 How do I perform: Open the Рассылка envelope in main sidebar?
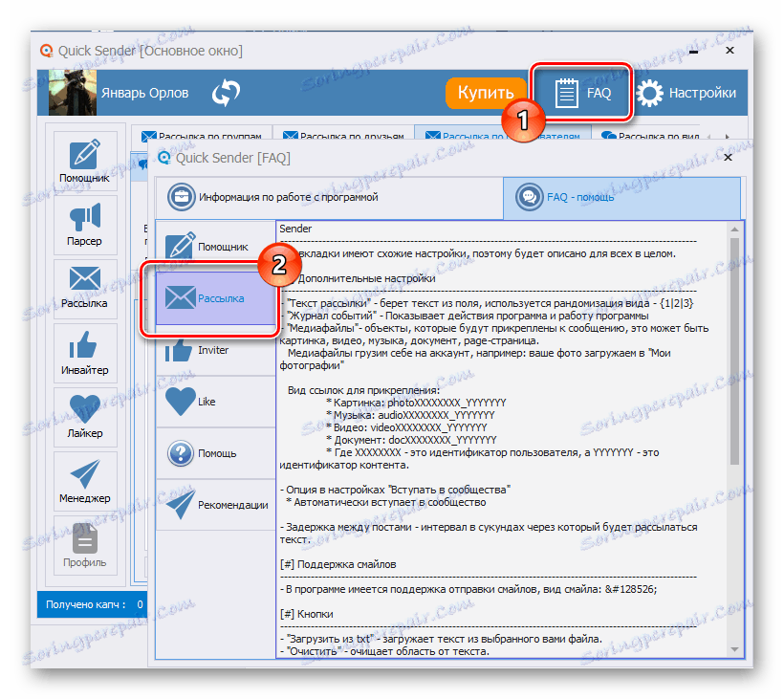85,288
